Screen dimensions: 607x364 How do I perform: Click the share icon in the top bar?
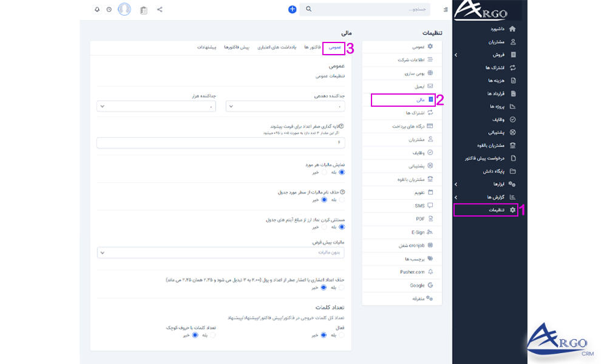pos(159,9)
